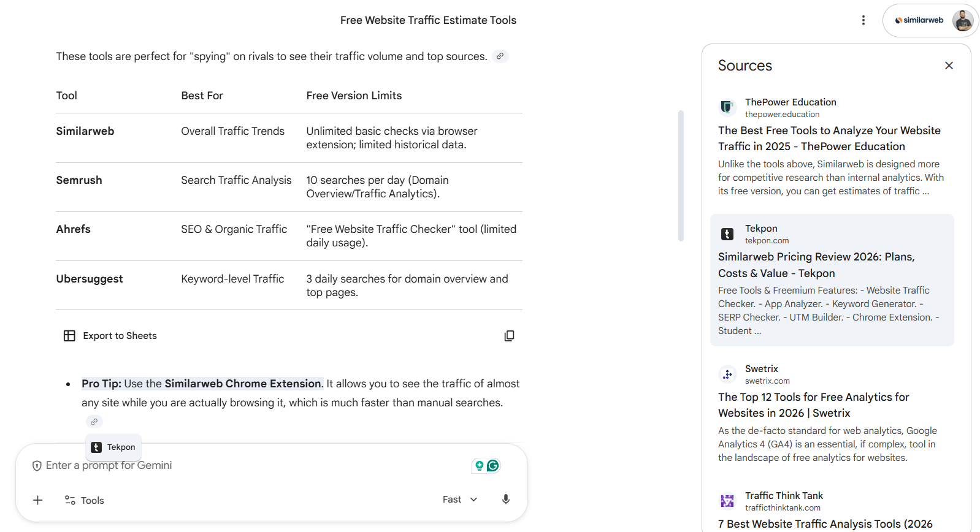Click the ThePower Education favicon
Image resolution: width=980 pixels, height=532 pixels.
(x=727, y=107)
